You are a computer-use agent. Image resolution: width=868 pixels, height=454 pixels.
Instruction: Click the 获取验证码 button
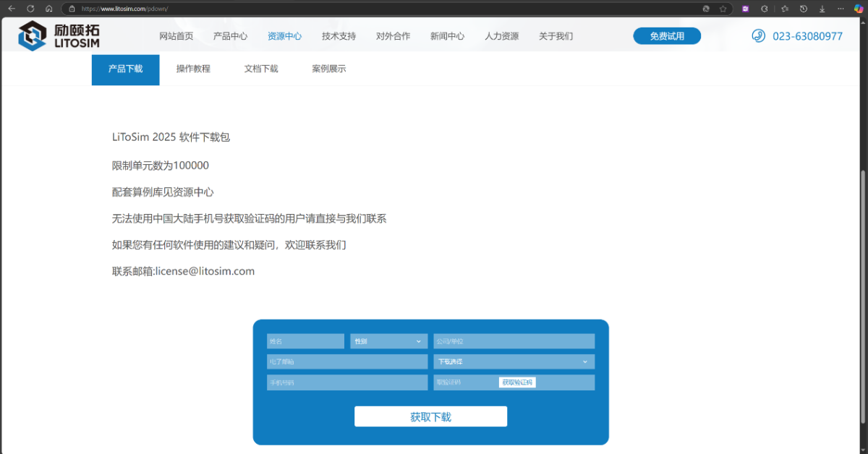point(517,382)
